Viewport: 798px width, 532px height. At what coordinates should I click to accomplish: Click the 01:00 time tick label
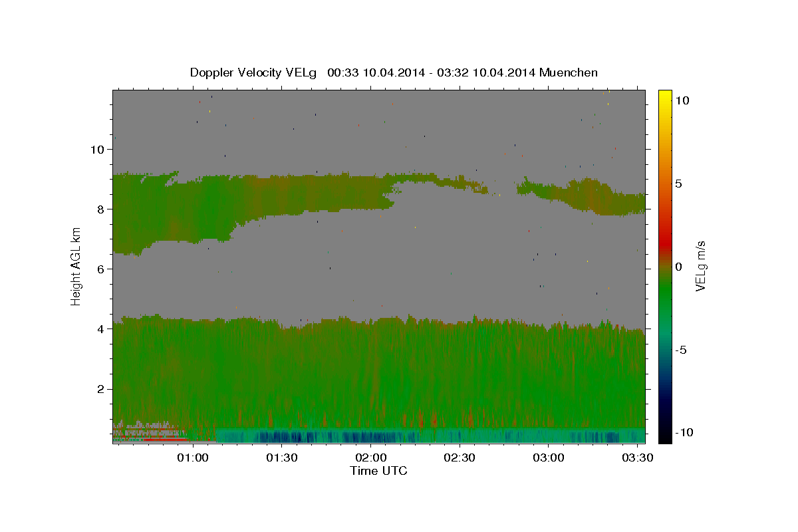(x=194, y=458)
